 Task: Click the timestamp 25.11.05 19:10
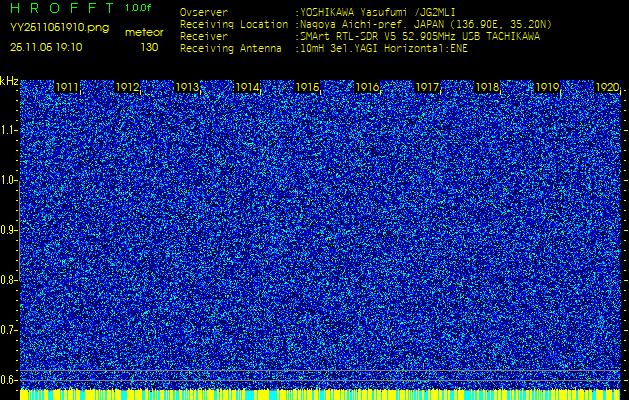[x=46, y=47]
